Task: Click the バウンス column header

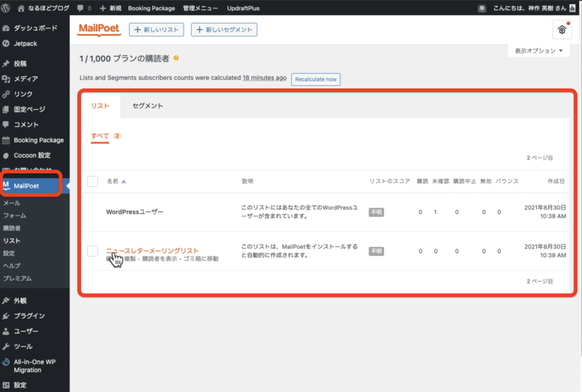Action: pos(506,181)
